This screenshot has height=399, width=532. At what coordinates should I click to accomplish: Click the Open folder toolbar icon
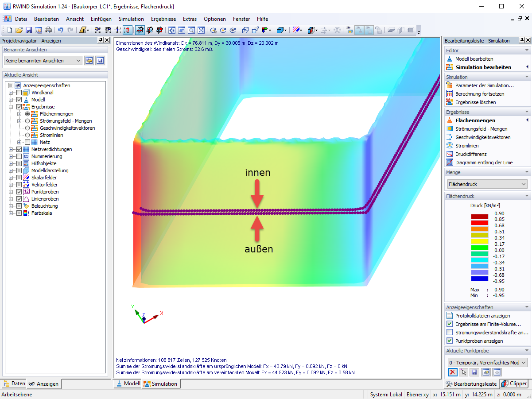pyautogui.click(x=19, y=30)
